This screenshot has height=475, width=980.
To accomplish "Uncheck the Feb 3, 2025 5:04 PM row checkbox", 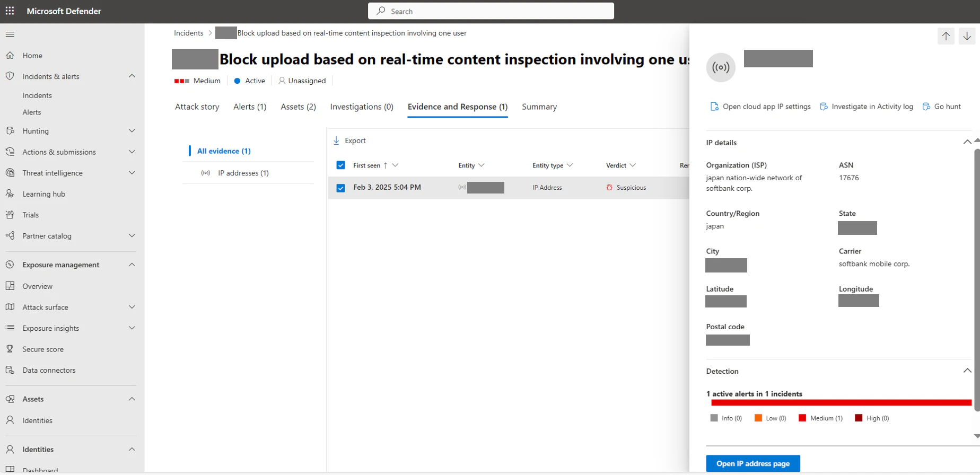I will [340, 188].
